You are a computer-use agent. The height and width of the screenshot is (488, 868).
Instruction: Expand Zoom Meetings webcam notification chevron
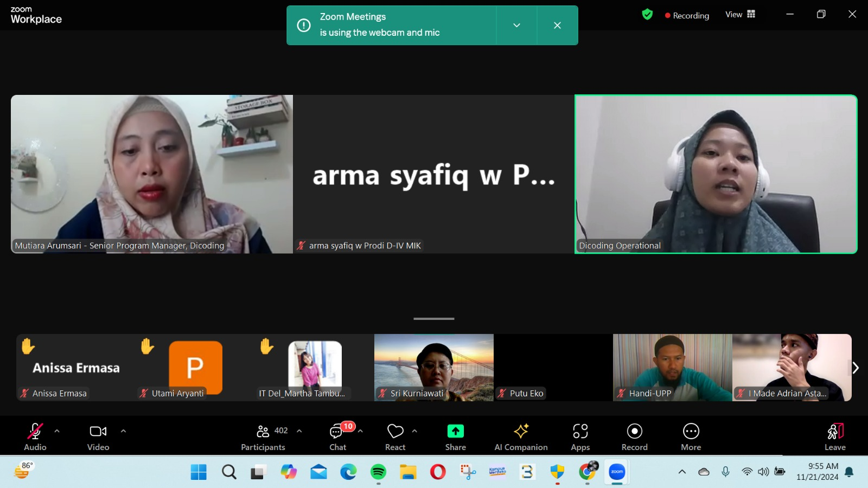(x=516, y=25)
